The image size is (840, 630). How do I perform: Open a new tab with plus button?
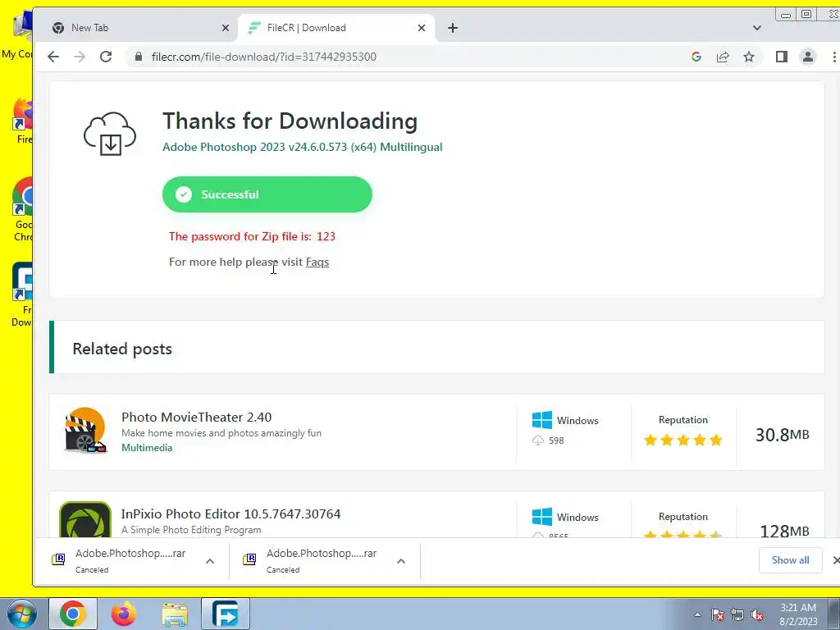tap(453, 28)
